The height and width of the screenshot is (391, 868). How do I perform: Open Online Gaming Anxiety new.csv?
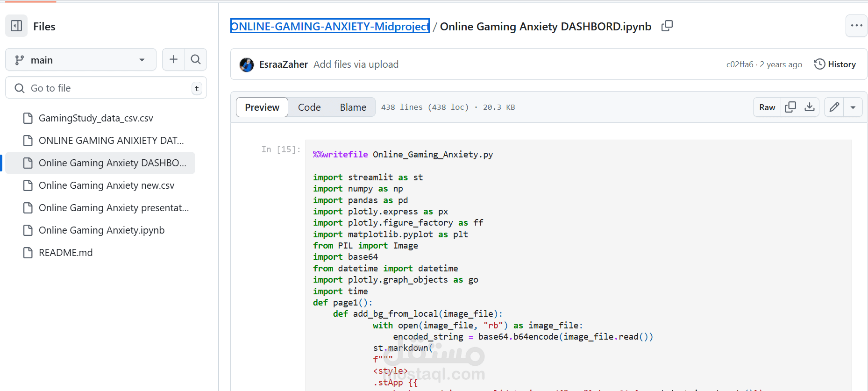point(107,185)
